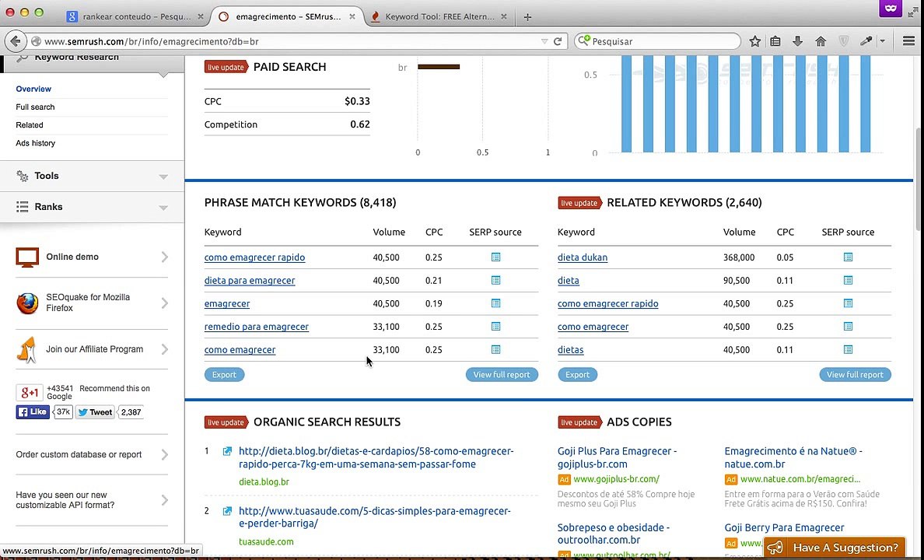Screen dimensions: 924x560
Task: Open the bookmarks list icon
Action: pos(775,41)
